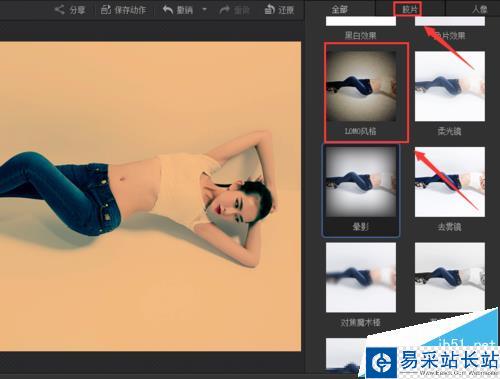This screenshot has width=500, height=379.
Task: Click the photo of the woman on the canvas
Action: pyautogui.click(x=150, y=196)
